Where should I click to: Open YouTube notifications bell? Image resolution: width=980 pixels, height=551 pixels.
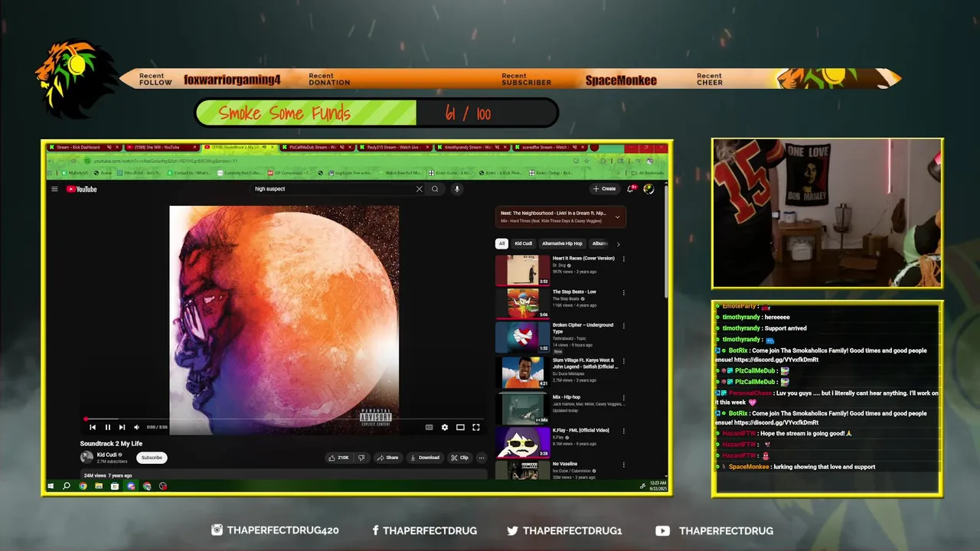click(x=632, y=188)
